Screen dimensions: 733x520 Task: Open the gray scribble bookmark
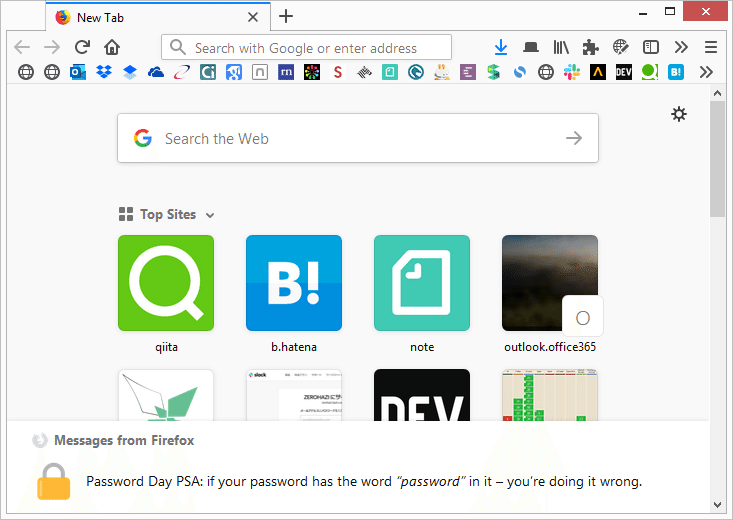pos(364,72)
